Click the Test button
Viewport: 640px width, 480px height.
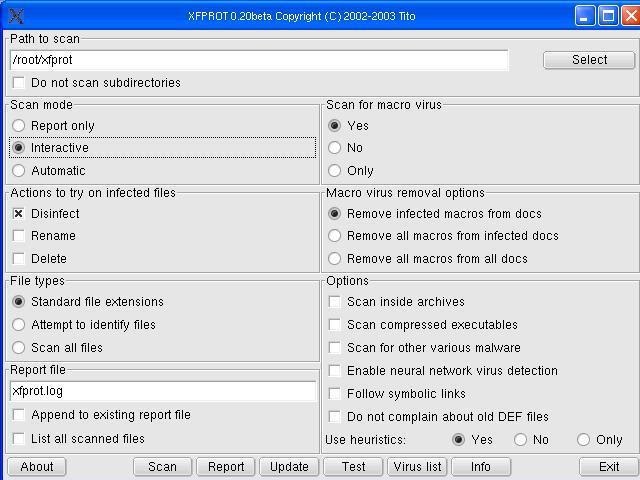353,467
